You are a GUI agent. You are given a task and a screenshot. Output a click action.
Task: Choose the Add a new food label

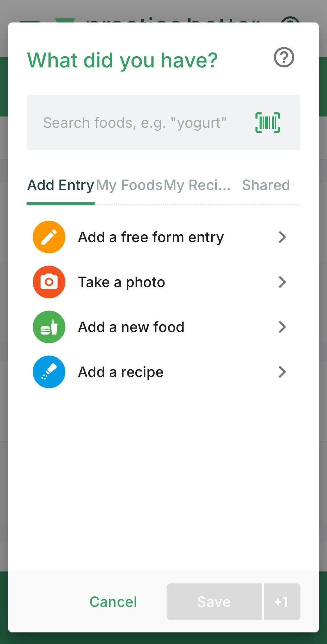131,327
